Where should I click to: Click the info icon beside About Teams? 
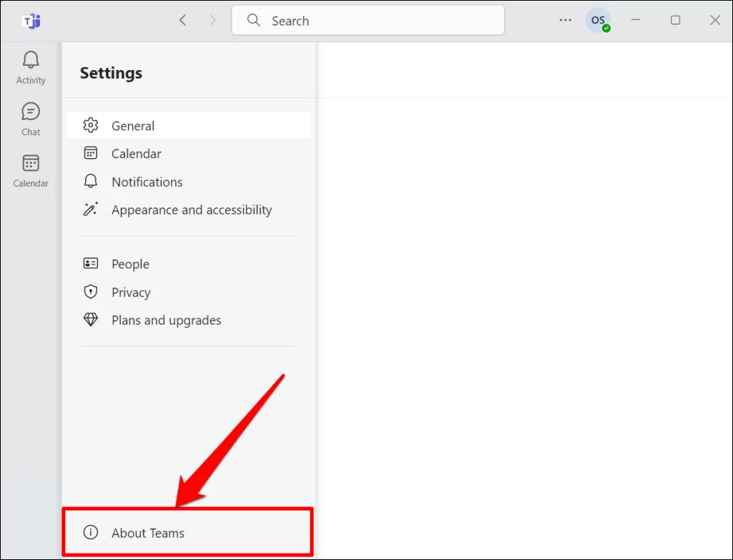click(x=90, y=532)
